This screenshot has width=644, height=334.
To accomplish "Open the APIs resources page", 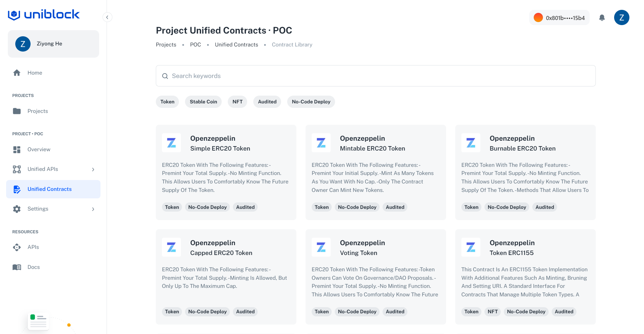I will point(33,247).
